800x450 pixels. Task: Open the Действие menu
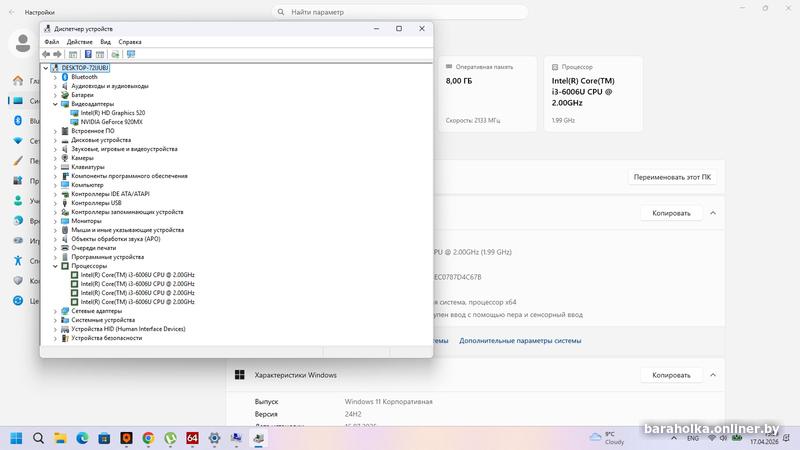(x=80, y=42)
